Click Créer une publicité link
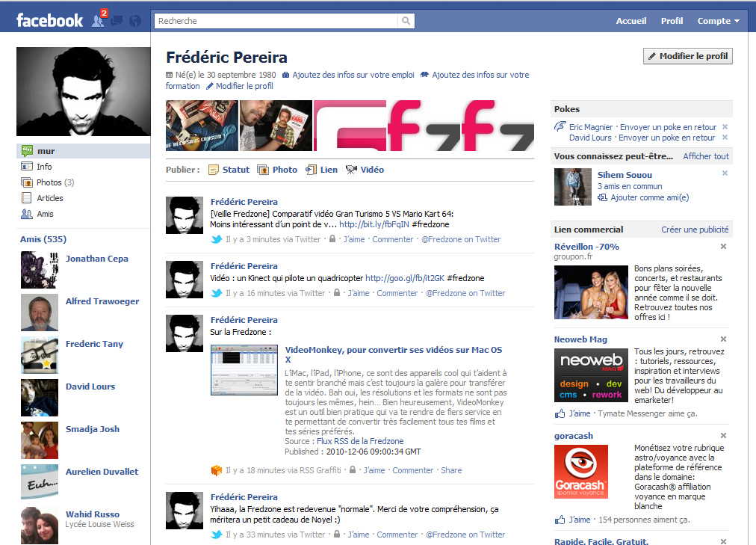Viewport: 756px width, 545px height. pos(695,230)
